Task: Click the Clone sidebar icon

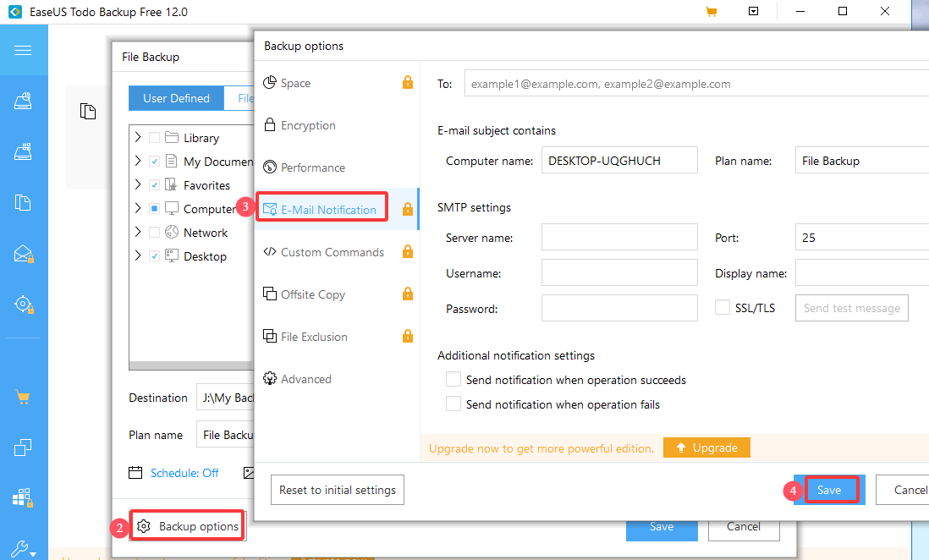Action: (23, 447)
